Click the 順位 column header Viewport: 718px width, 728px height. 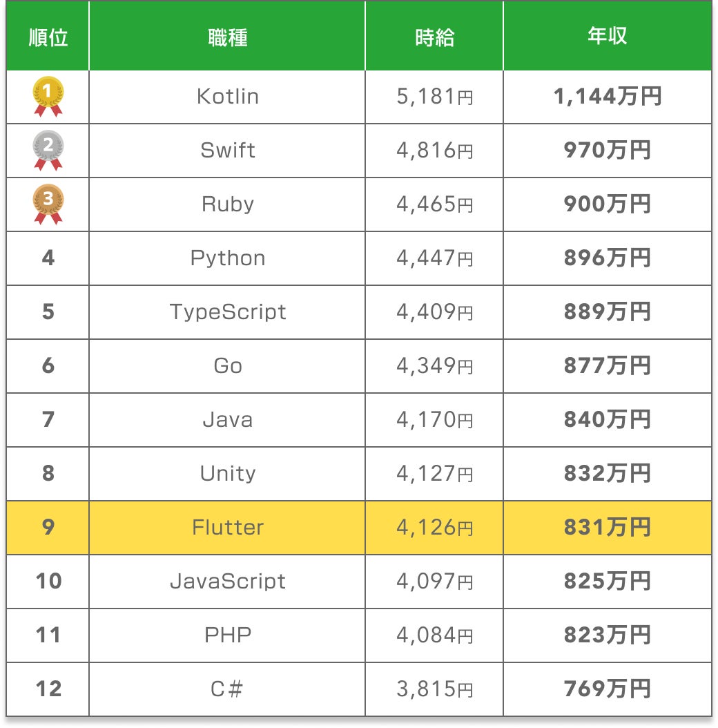[48, 37]
